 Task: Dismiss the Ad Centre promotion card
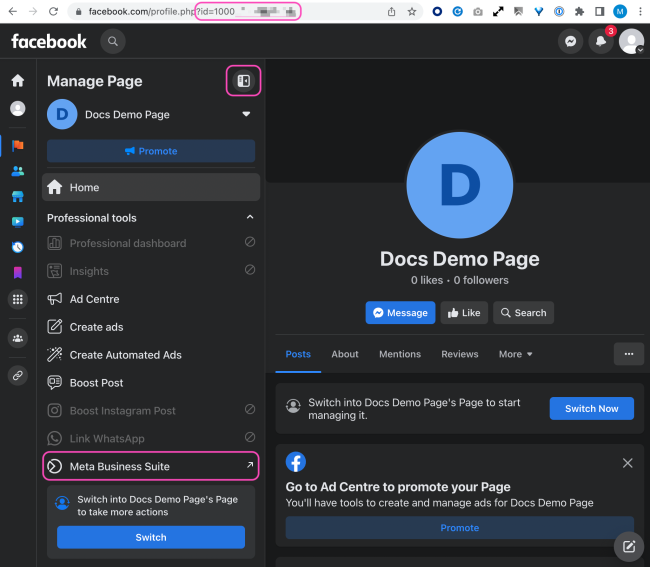coord(627,463)
